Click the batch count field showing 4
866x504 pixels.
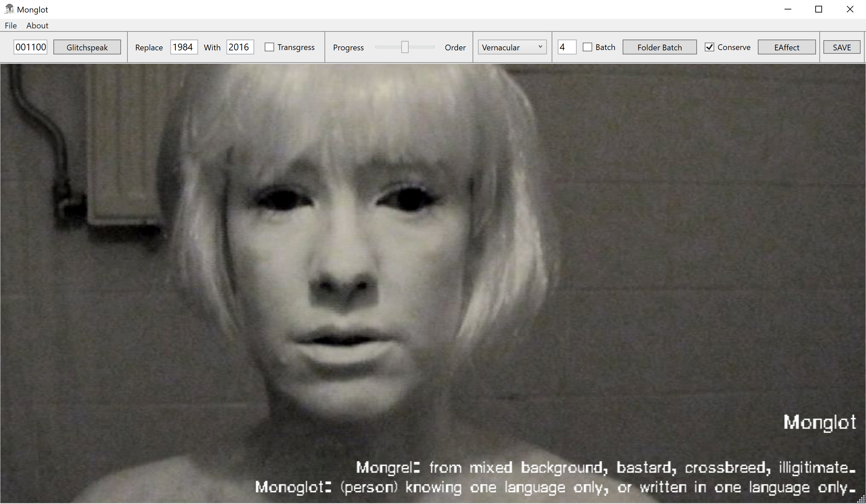coord(567,47)
